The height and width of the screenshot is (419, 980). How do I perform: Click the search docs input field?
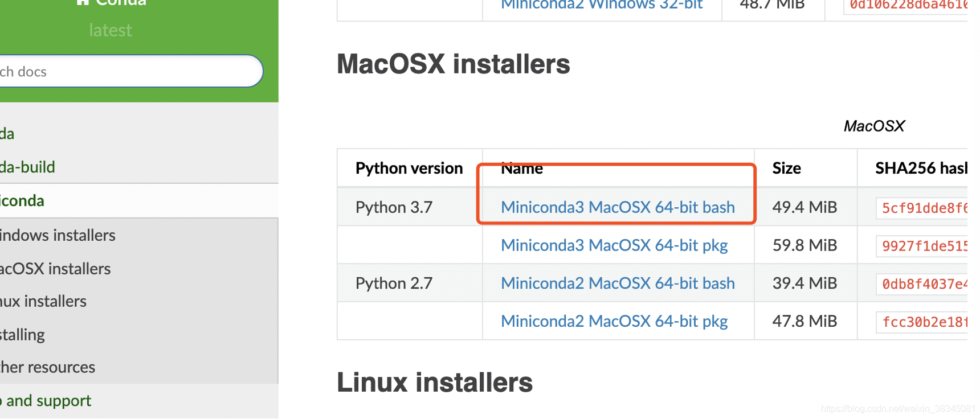[130, 71]
